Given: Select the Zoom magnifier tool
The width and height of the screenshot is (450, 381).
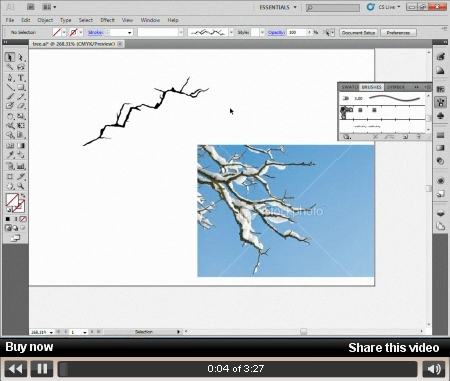Looking at the screenshot, I should 21,186.
